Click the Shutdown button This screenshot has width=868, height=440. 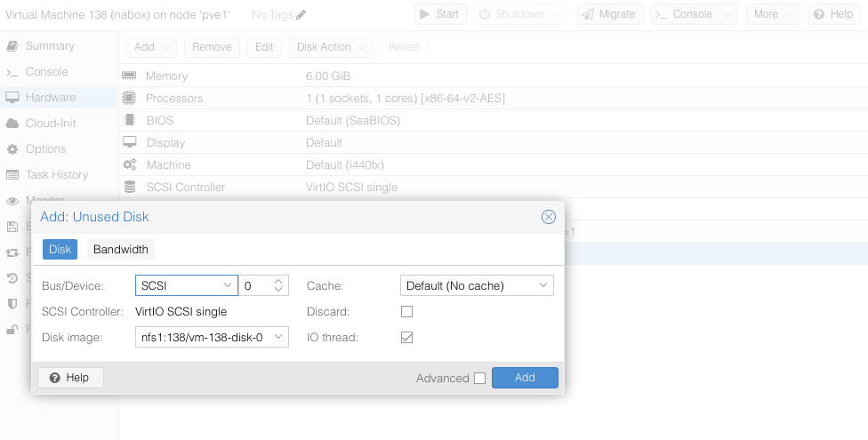[x=511, y=14]
